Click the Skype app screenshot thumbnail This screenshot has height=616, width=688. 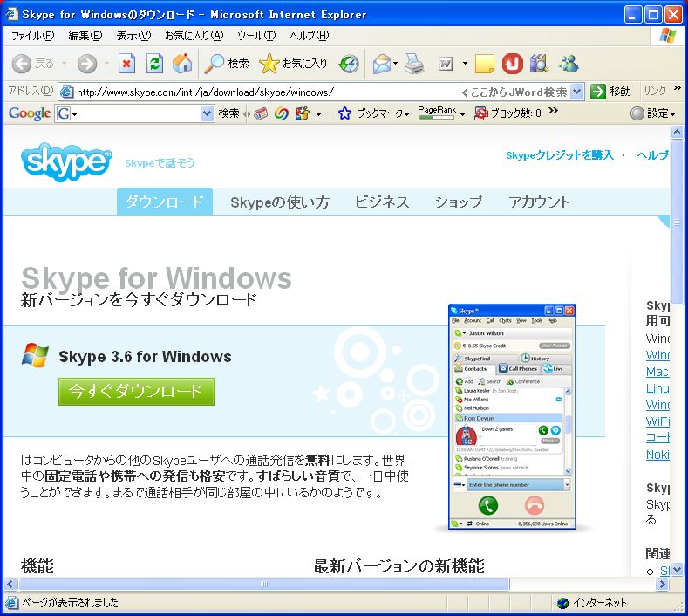(512, 417)
